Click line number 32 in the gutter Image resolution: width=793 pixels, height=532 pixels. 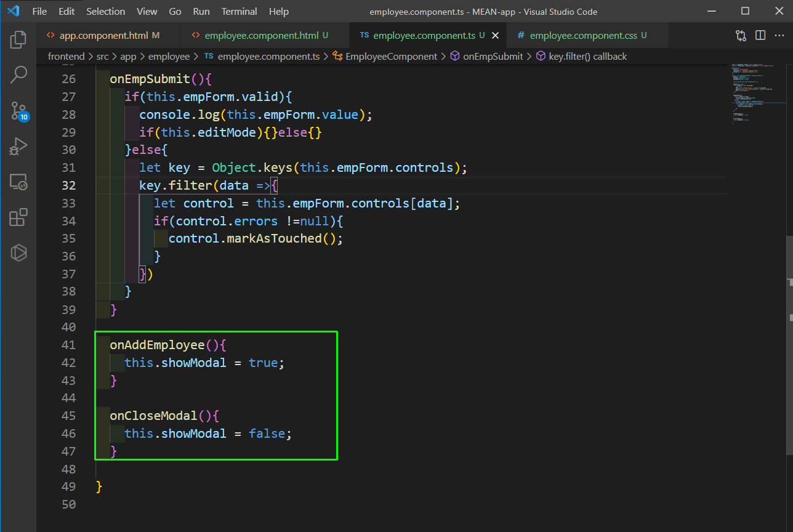click(69, 185)
